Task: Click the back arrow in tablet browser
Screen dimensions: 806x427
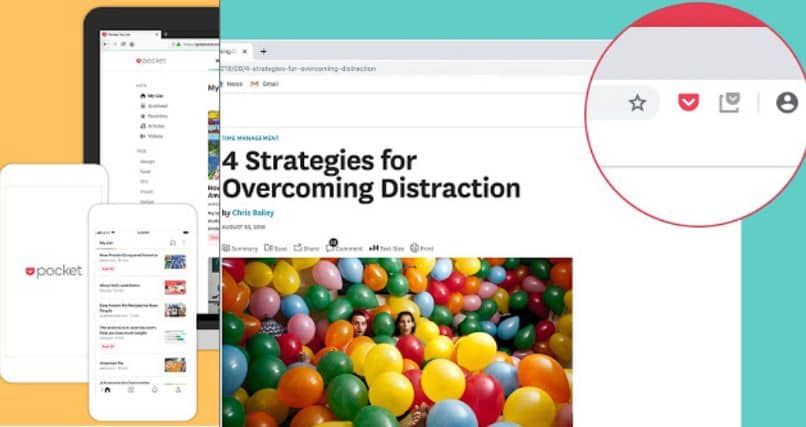Action: 106,45
